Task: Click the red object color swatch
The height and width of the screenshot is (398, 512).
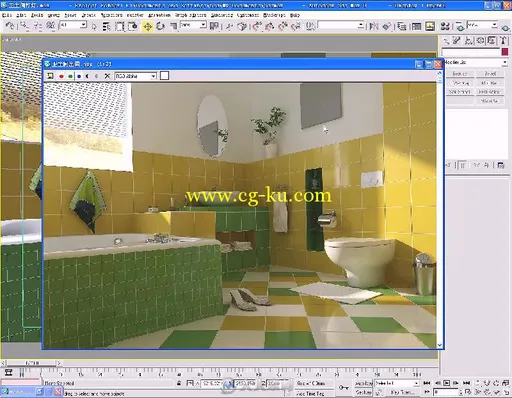Action: [505, 52]
